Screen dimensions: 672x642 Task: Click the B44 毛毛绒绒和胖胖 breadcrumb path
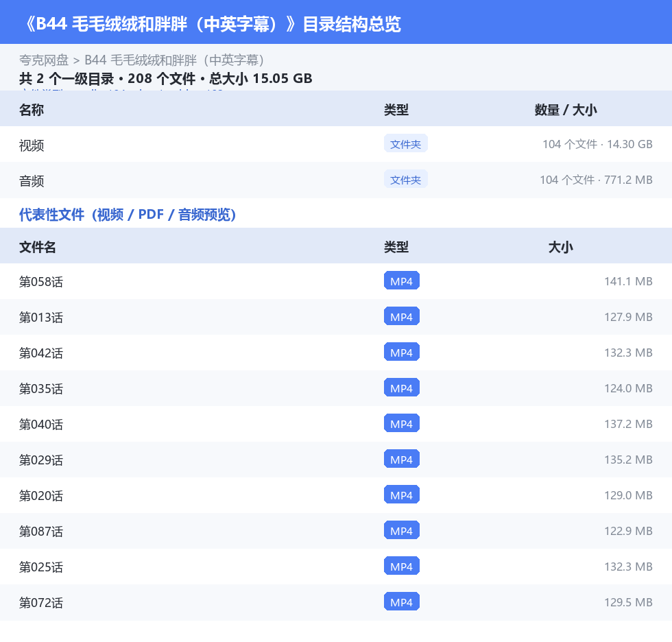(x=174, y=60)
